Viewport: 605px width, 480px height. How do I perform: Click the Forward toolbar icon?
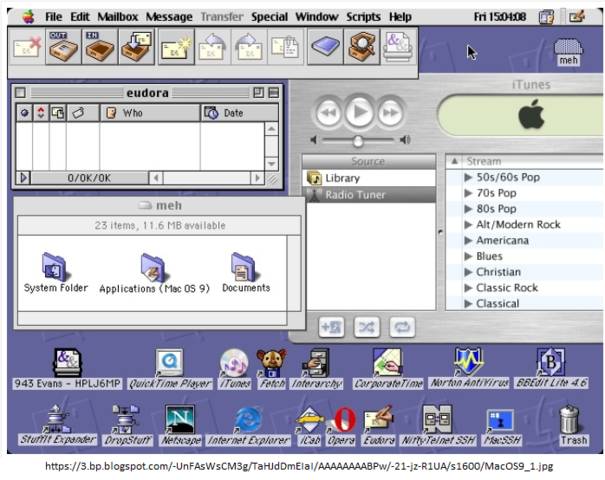[249, 47]
